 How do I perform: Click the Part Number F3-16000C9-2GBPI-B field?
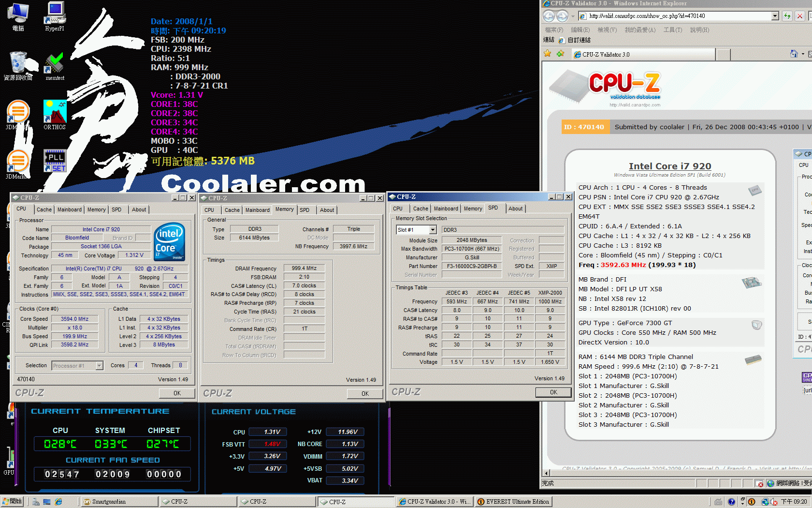(472, 266)
